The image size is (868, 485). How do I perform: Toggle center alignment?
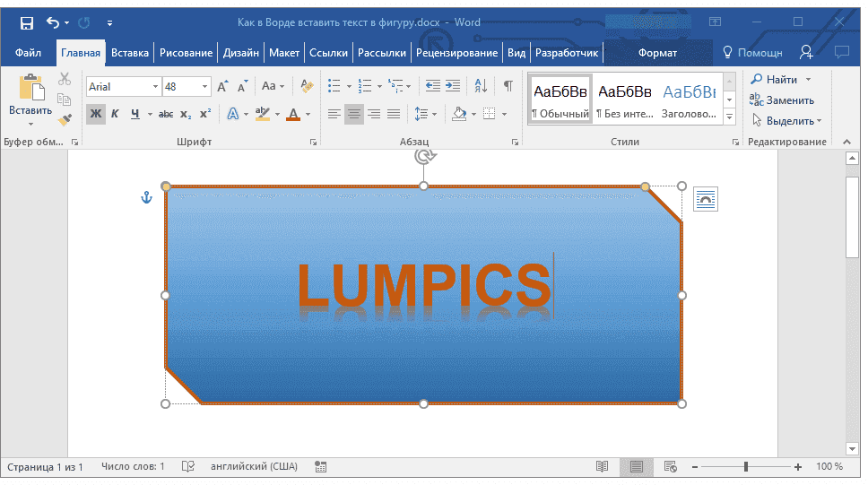[353, 114]
